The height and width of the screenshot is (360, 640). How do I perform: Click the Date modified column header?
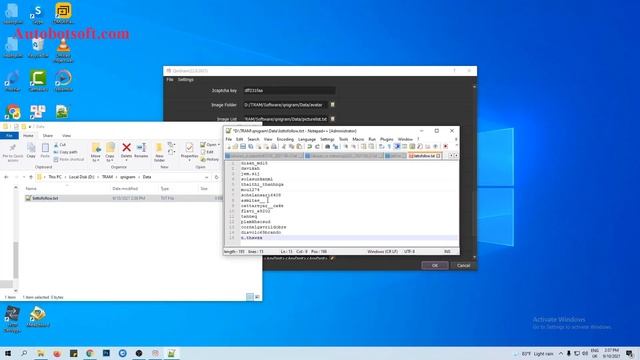pos(125,189)
